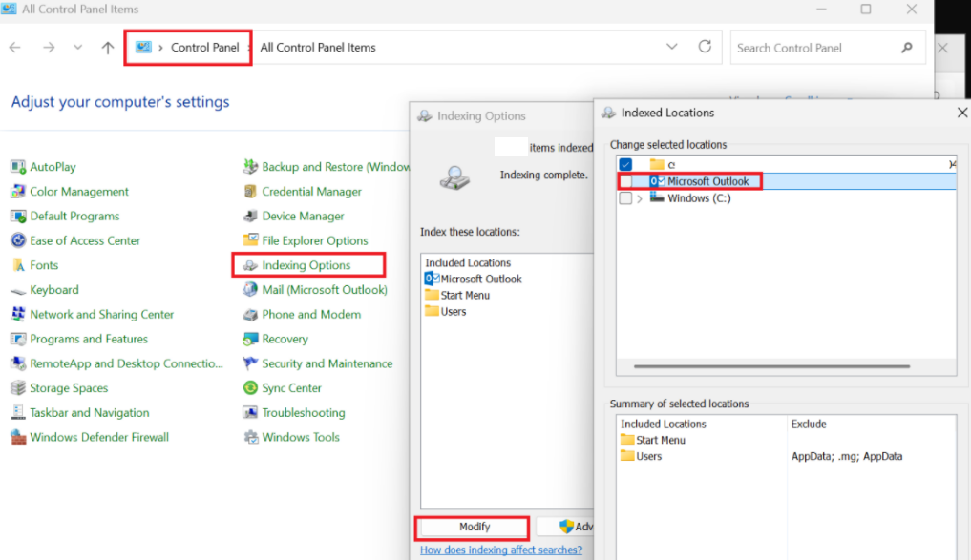Refresh the Control Panel view
Viewport: 971px width, 560px height.
tap(705, 47)
